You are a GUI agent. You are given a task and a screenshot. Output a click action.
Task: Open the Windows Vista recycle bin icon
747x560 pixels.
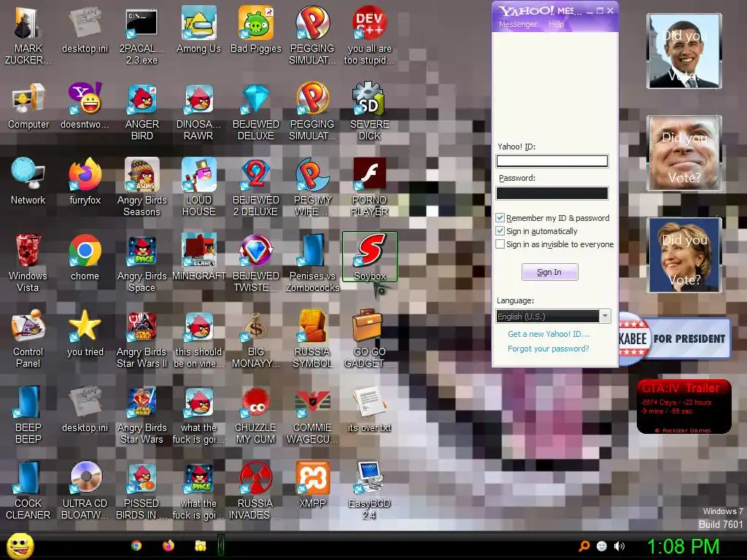coord(28,262)
